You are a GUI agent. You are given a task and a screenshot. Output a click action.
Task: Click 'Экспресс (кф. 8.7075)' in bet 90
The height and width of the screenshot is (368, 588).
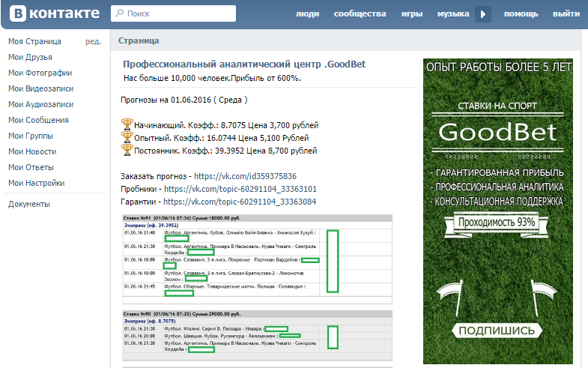pos(150,321)
